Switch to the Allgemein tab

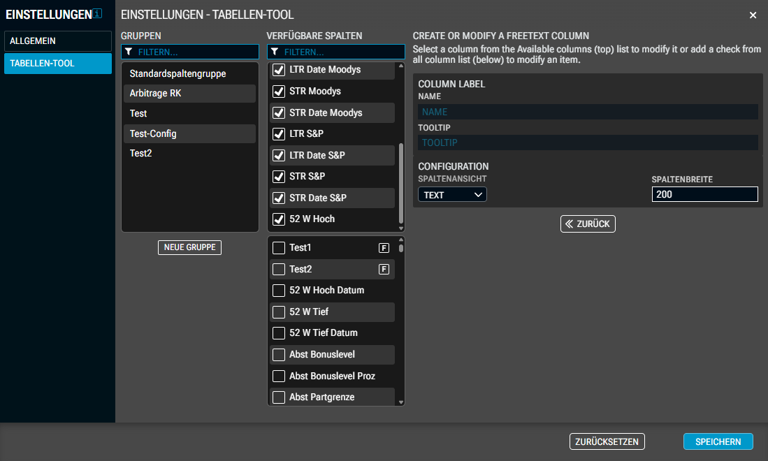(58, 41)
